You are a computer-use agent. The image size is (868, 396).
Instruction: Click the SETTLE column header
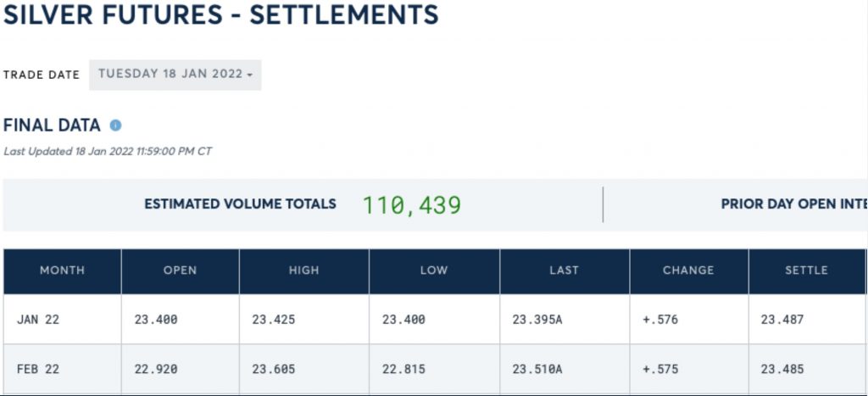point(806,271)
